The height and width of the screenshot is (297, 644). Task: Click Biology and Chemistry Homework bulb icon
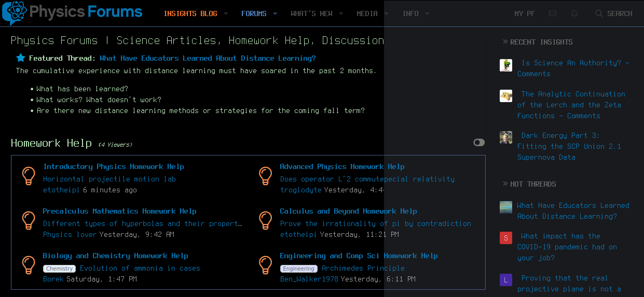coord(29,265)
